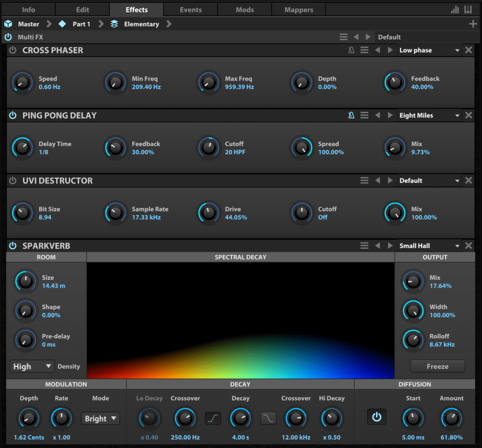Remove the Cross Phaser effect with X
Screen dimensions: 482x448
(468, 50)
